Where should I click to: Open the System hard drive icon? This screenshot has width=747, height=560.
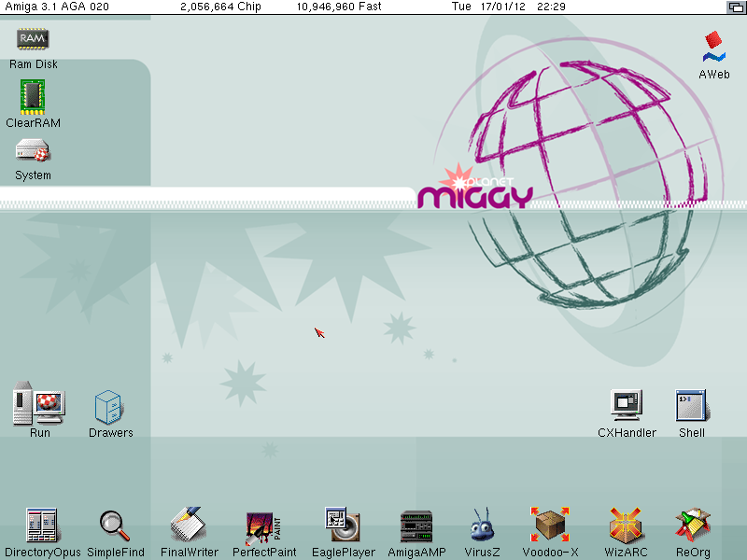pyautogui.click(x=33, y=150)
